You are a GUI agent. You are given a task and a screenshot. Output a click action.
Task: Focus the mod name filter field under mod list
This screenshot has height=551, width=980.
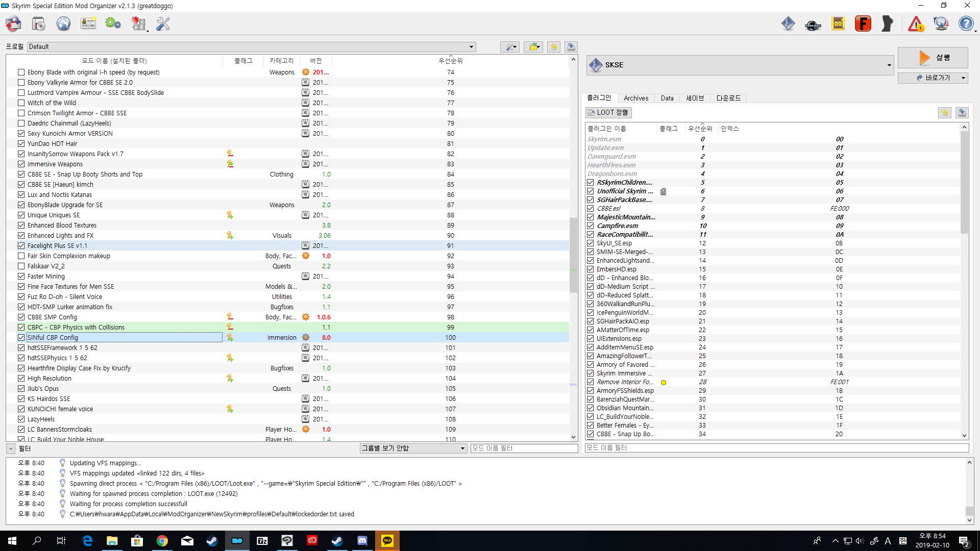(524, 448)
